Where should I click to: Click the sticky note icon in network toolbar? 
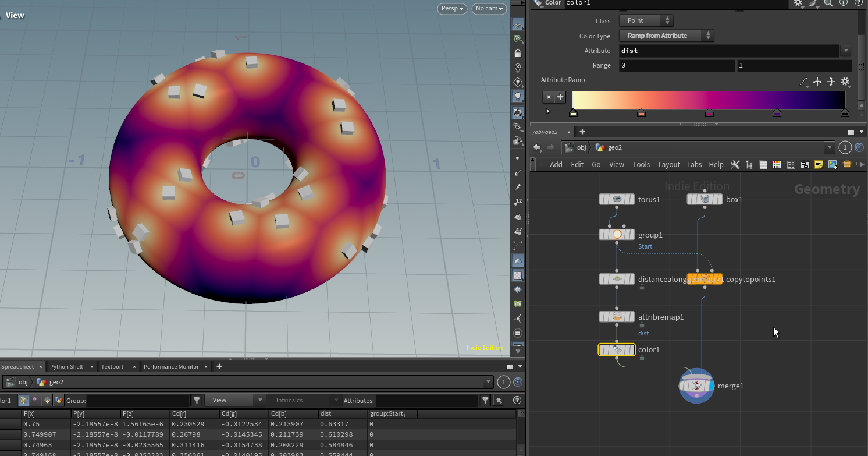click(819, 165)
